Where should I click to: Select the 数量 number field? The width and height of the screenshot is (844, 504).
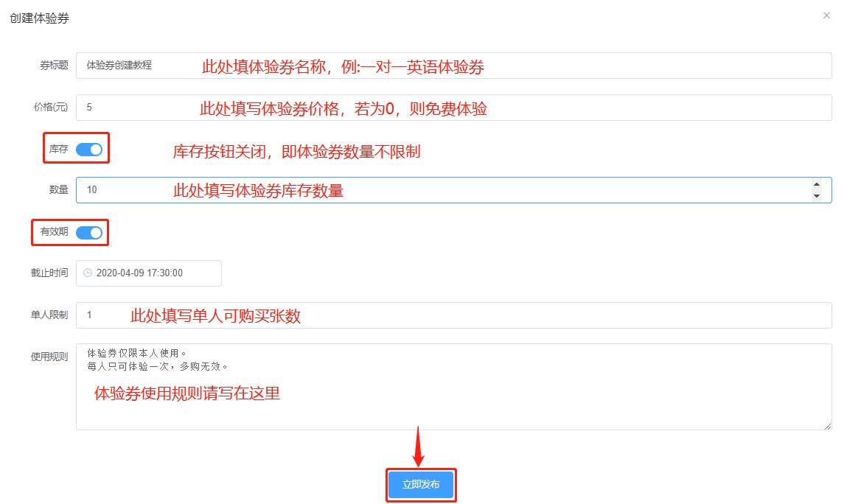[442, 189]
